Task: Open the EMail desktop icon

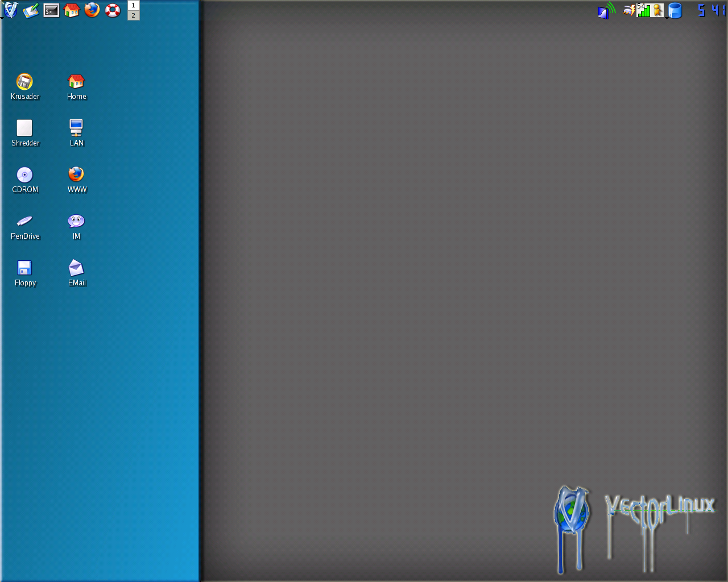Action: [76, 273]
